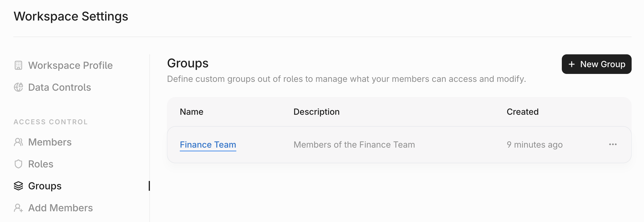Open the Add Members page
The height and width of the screenshot is (222, 644).
pyautogui.click(x=60, y=208)
